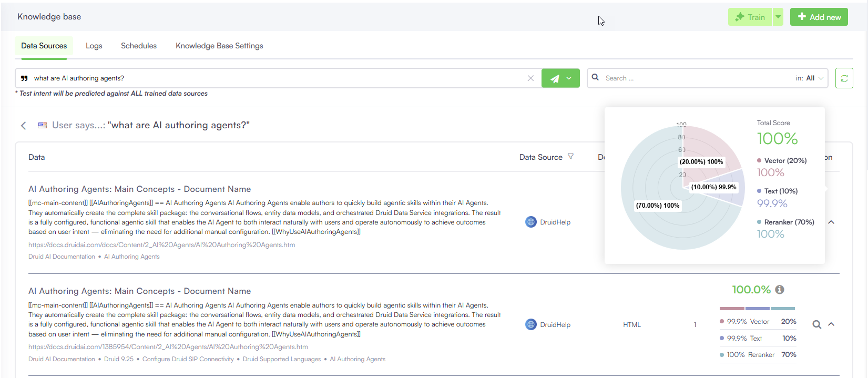Open the Schedules tab
Image resolution: width=868 pixels, height=378 pixels.
[x=139, y=46]
